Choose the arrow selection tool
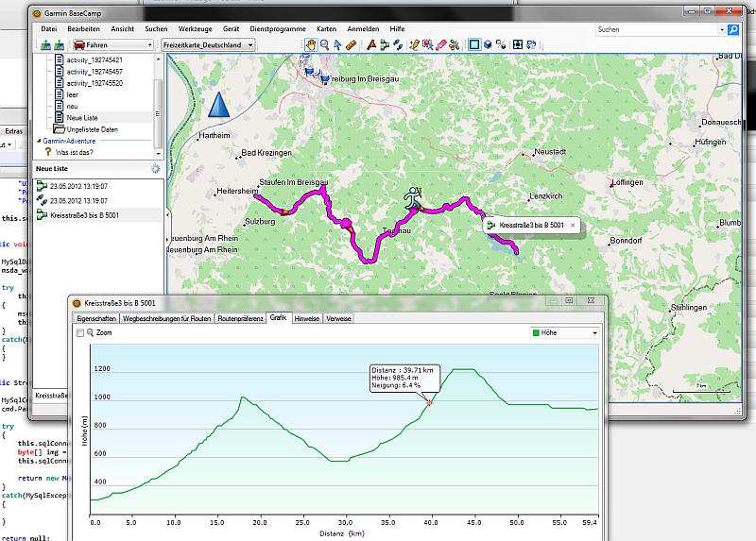The height and width of the screenshot is (541, 756). click(x=337, y=44)
